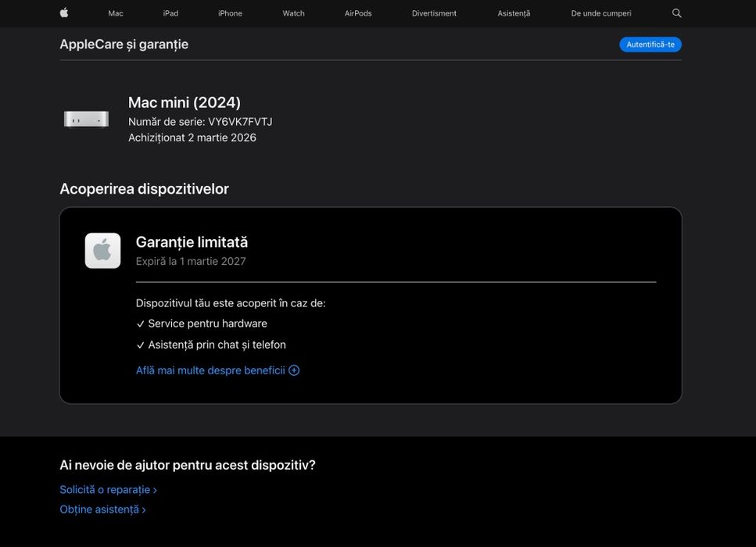Open the De unde cumperi menu

(600, 13)
